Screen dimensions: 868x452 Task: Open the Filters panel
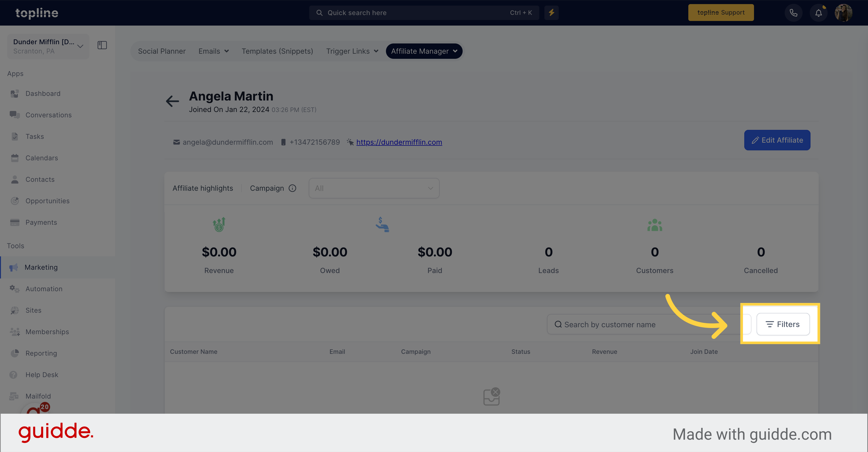[782, 324]
